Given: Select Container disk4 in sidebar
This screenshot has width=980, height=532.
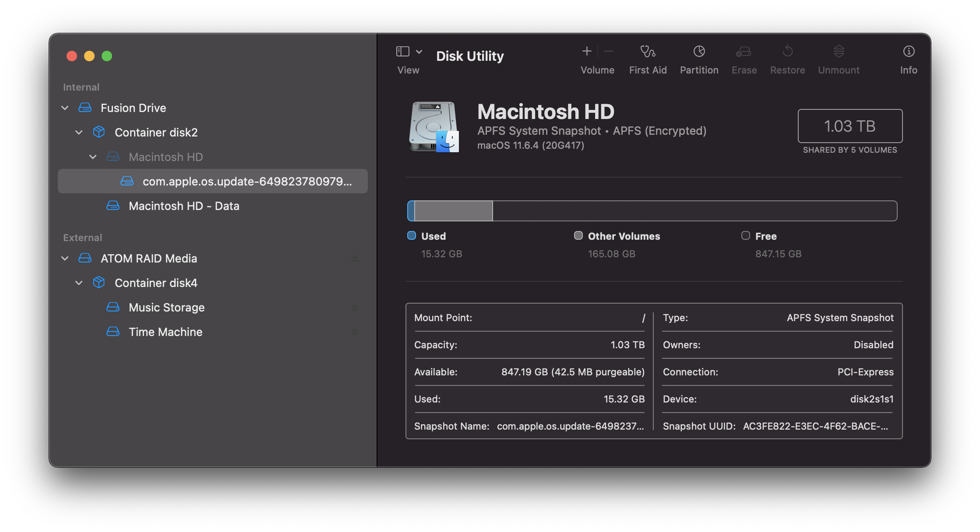Looking at the screenshot, I should (x=156, y=283).
